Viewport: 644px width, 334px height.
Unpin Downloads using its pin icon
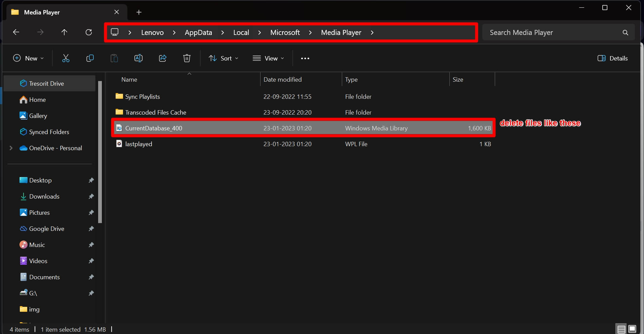click(x=91, y=197)
